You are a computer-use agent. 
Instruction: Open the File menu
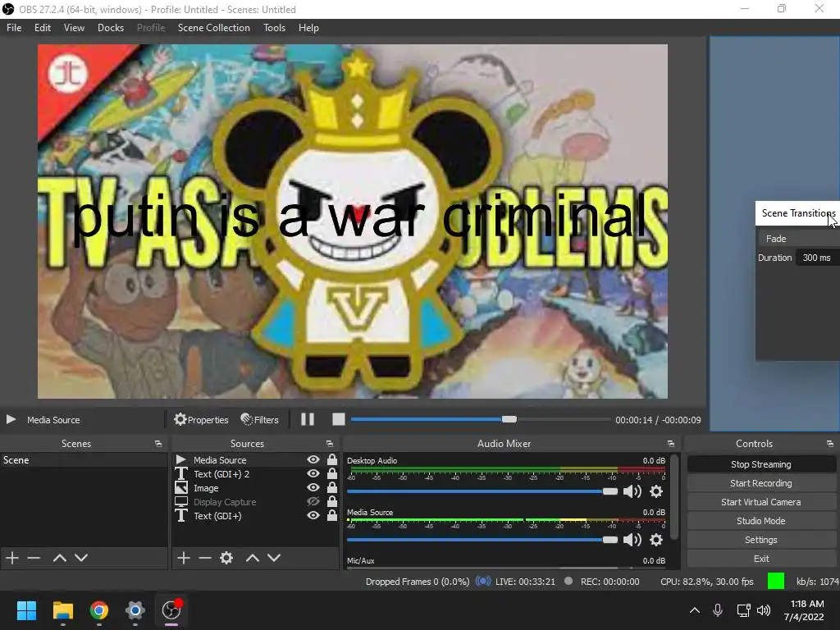point(14,28)
